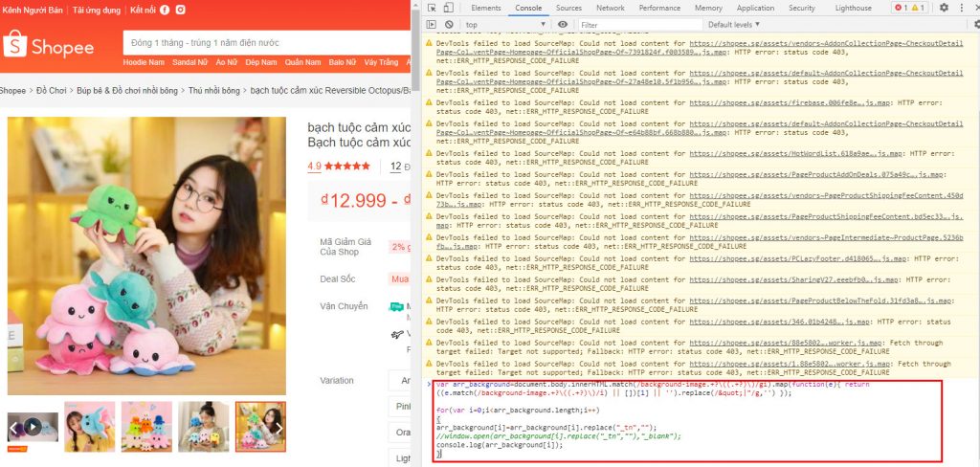Click the inspect element picker icon
Viewport: 980px width, 467px height.
[432, 8]
